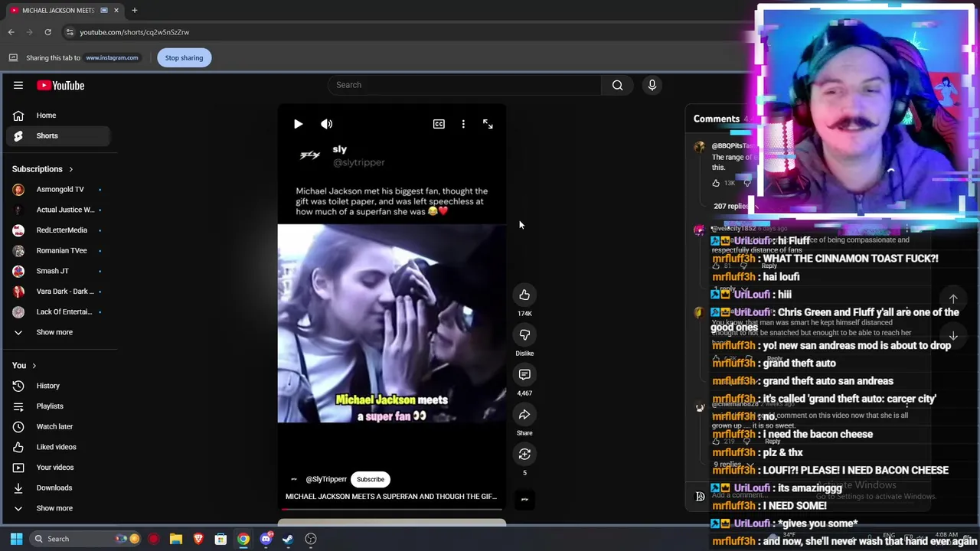
Task: Expand the You section
Action: pos(24,366)
